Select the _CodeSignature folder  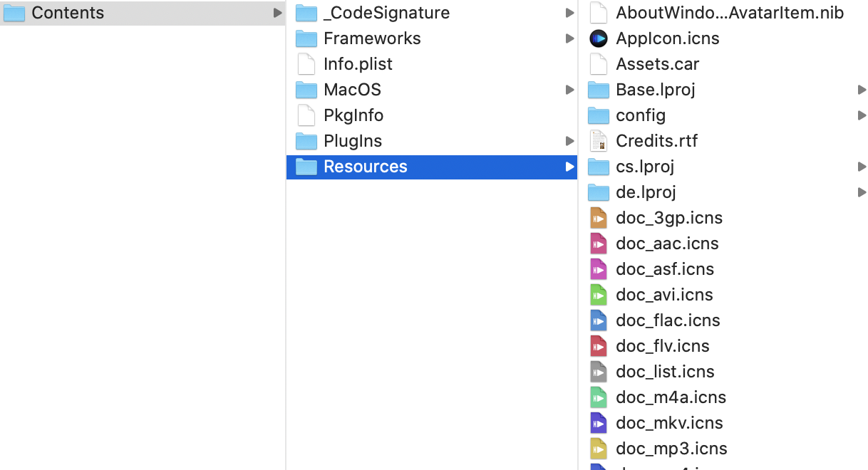point(386,13)
